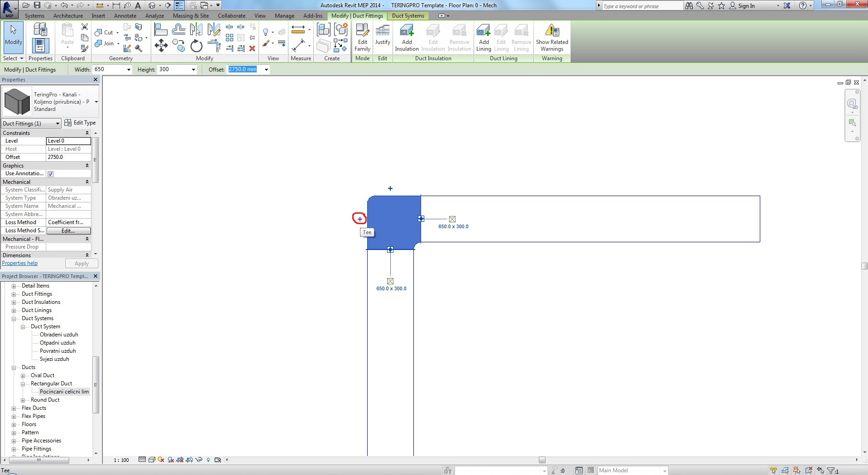Image resolution: width=868 pixels, height=475 pixels.
Task: Open the Width dropdown
Action: pyautogui.click(x=129, y=70)
